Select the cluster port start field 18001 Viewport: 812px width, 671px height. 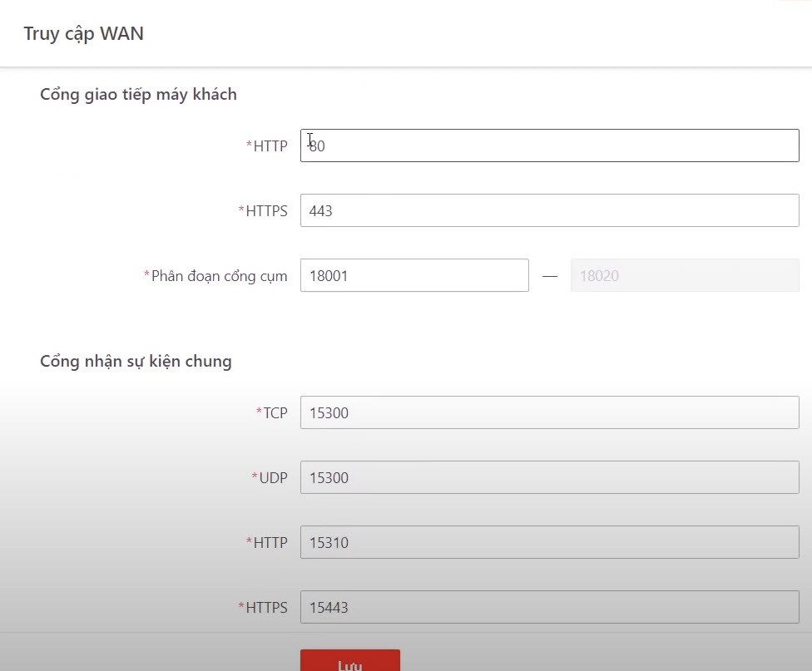point(413,275)
